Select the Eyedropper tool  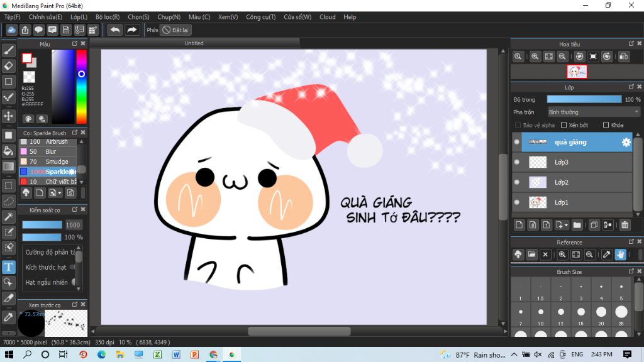tap(9, 317)
